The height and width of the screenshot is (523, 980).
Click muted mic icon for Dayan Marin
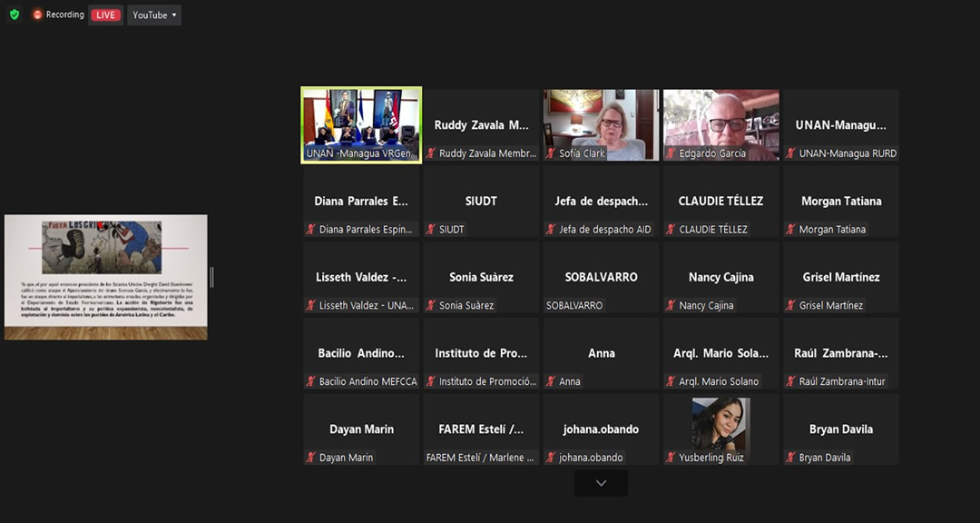[310, 458]
